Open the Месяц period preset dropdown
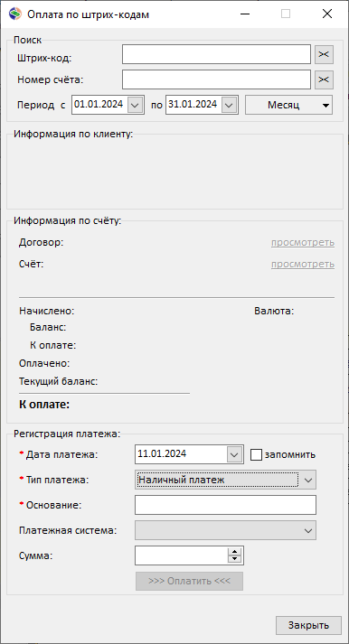This screenshot has height=644, width=349. point(288,105)
